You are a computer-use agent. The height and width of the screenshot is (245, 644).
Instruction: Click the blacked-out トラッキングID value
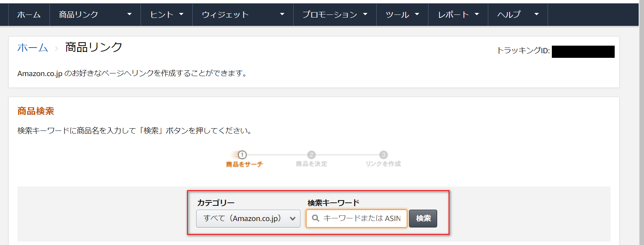click(x=583, y=52)
